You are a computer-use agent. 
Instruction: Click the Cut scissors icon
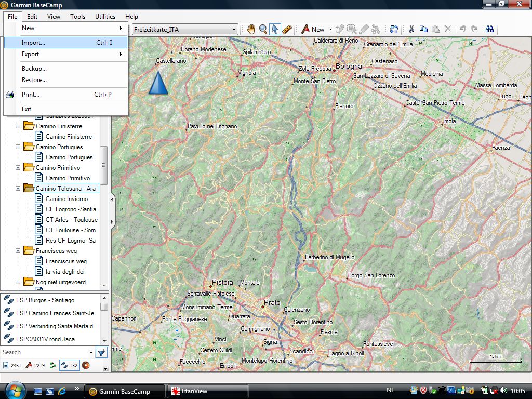coord(411,29)
